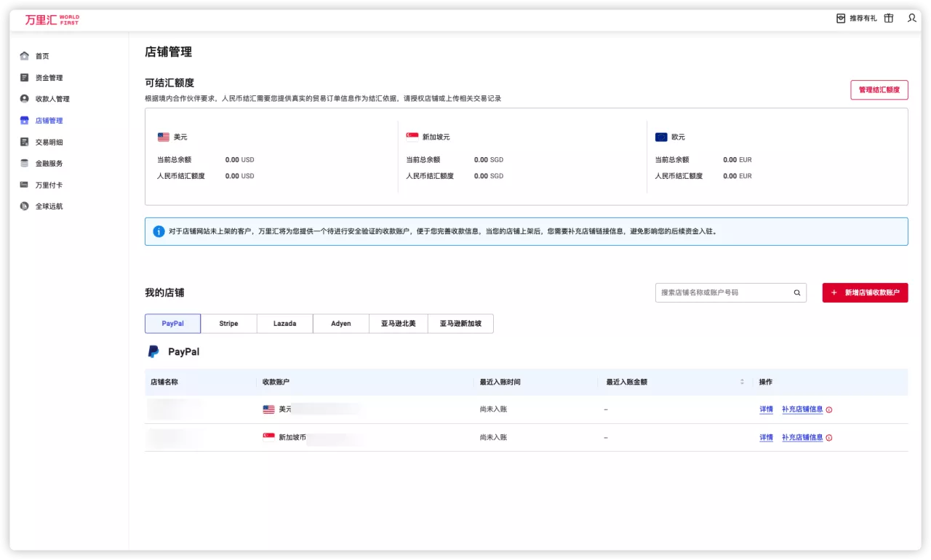Click the info icon in the blue notice banner
Screen dimensions: 931x560
[x=159, y=231]
